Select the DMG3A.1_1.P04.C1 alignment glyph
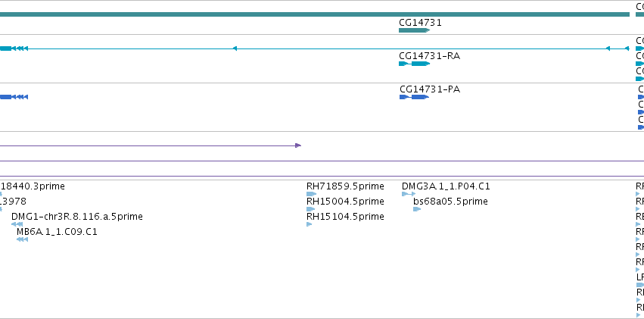Viewport: 644px width, 319px height. 409,194
